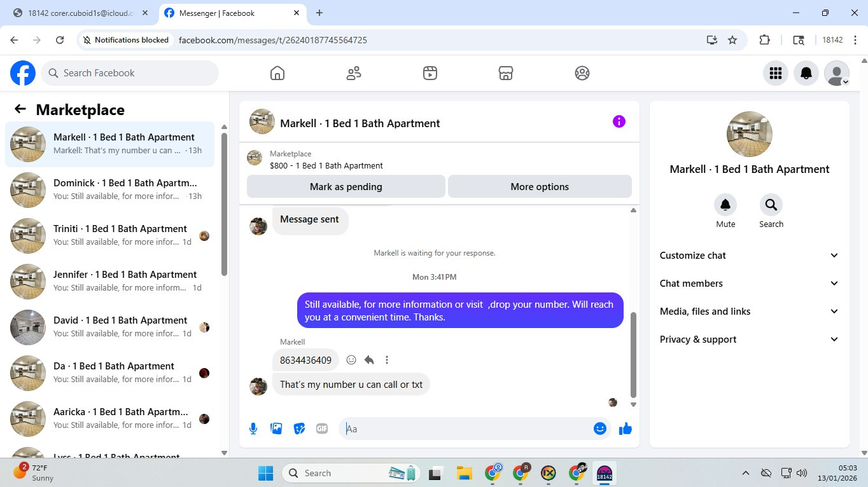
Task: Expand Media, files and links section
Action: point(750,312)
